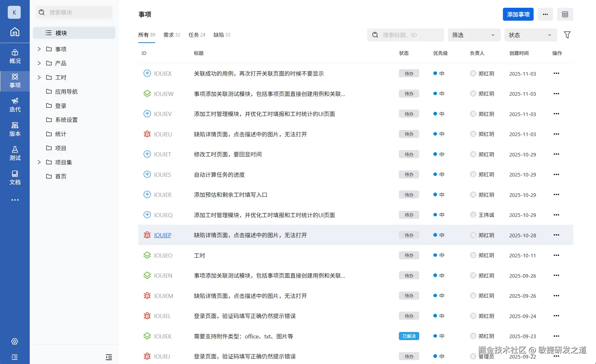
Task: Click the requirement icon for IOUIEW
Action: click(x=147, y=94)
